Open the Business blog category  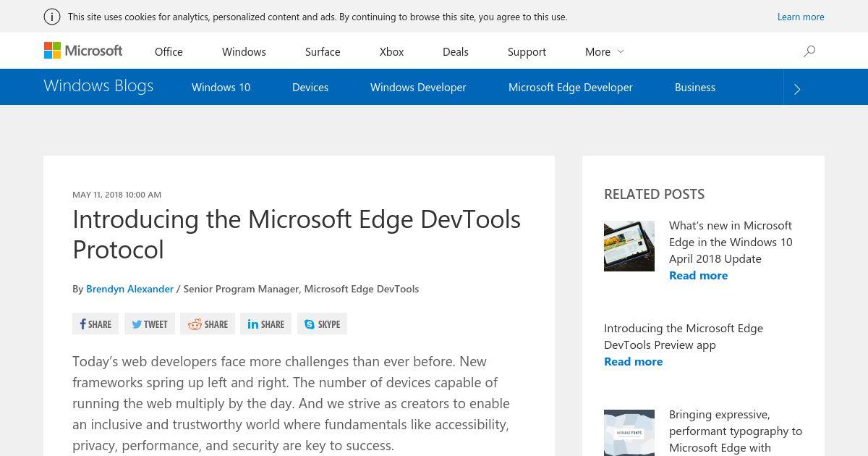click(x=695, y=87)
